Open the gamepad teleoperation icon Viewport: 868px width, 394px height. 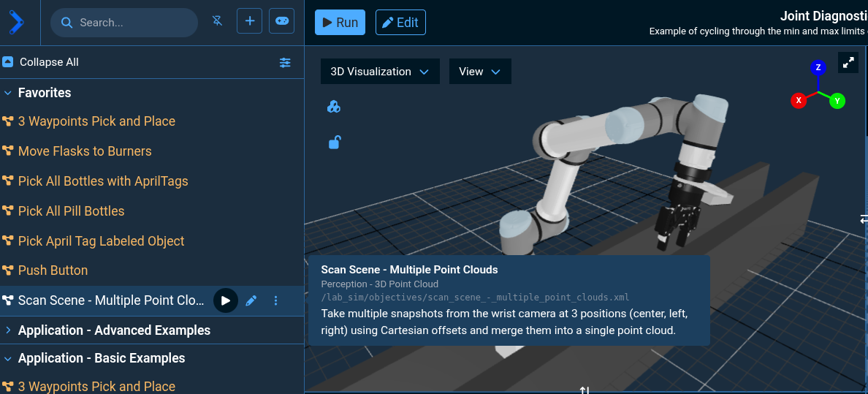coord(281,22)
